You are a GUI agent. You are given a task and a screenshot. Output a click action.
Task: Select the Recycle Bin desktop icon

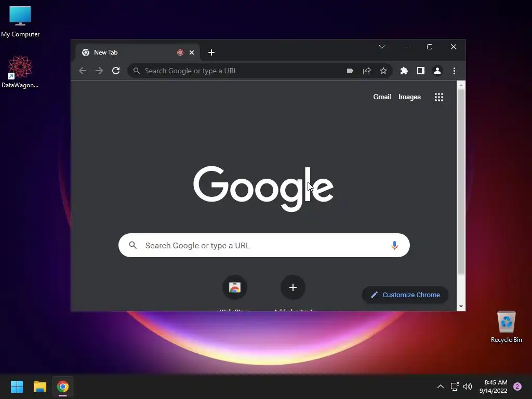(506, 326)
